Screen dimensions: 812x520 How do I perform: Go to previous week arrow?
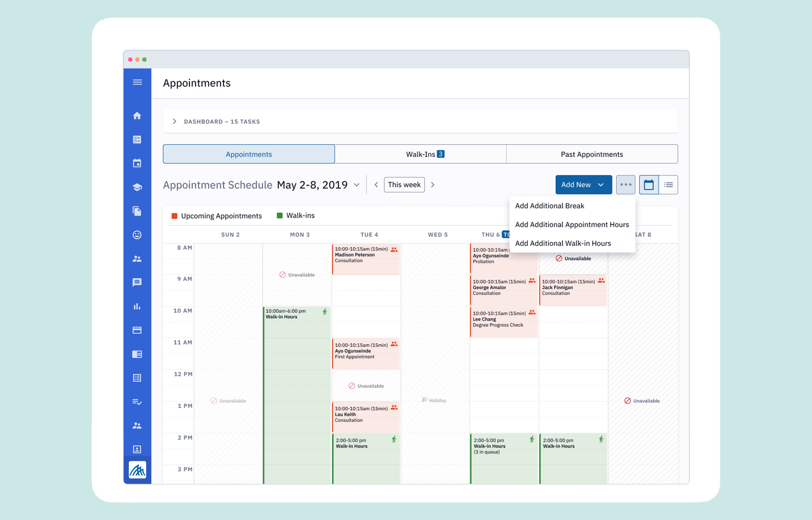[x=376, y=185]
